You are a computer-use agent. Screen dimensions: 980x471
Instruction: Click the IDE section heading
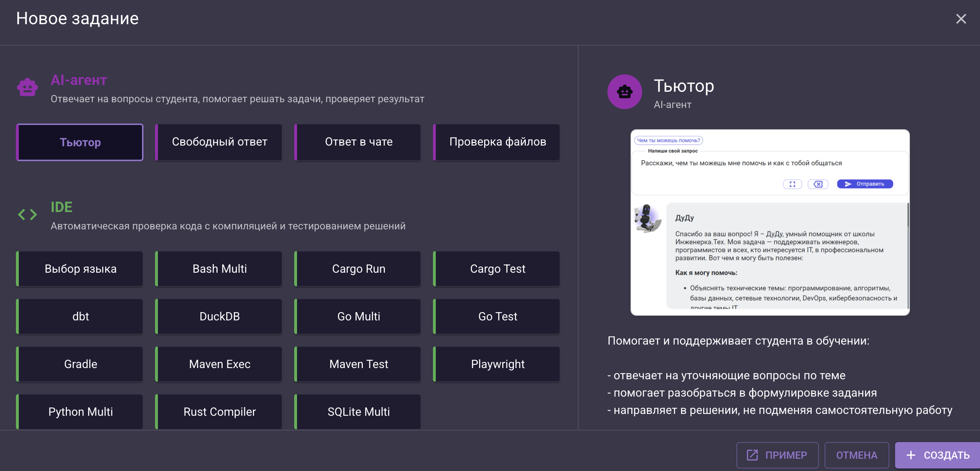coord(62,207)
